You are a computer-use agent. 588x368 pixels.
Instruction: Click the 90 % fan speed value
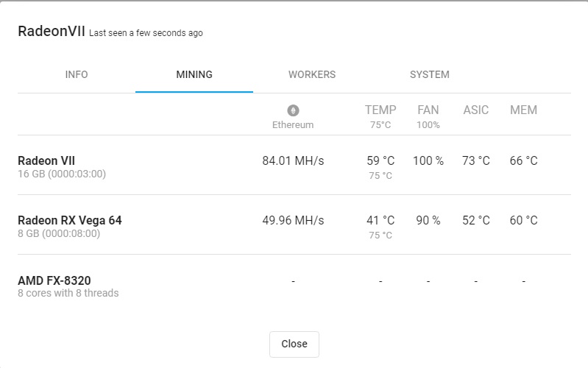(428, 221)
